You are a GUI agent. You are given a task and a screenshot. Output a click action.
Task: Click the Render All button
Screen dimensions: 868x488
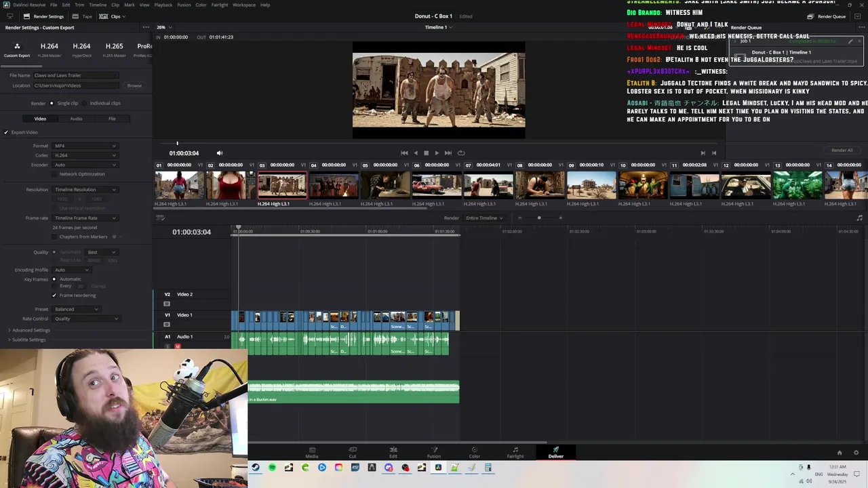click(x=842, y=150)
